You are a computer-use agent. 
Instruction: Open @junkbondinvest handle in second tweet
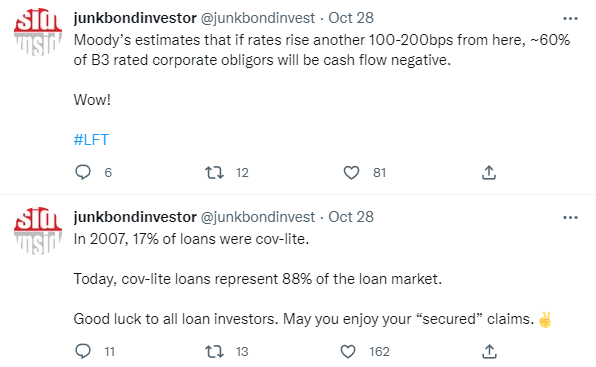coord(257,217)
